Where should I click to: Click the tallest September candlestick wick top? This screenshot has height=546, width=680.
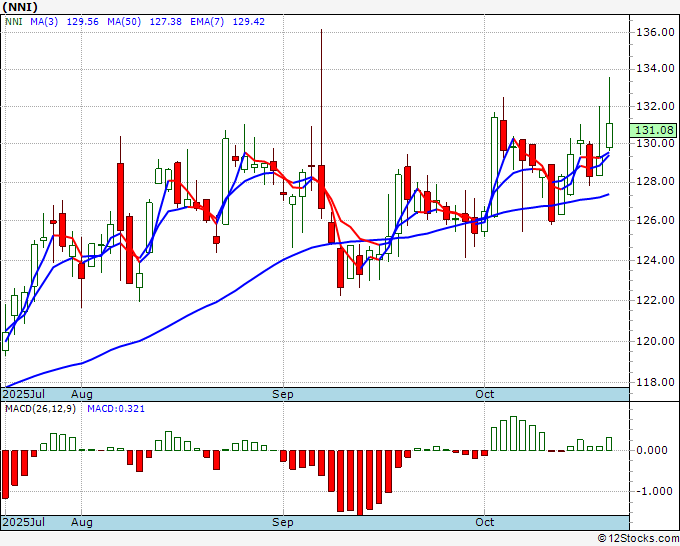[321, 30]
